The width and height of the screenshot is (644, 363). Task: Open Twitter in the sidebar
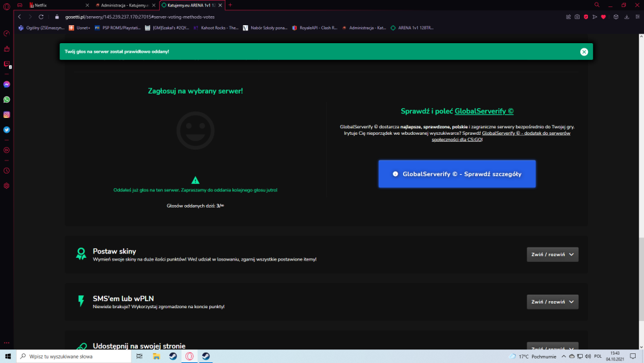6,130
